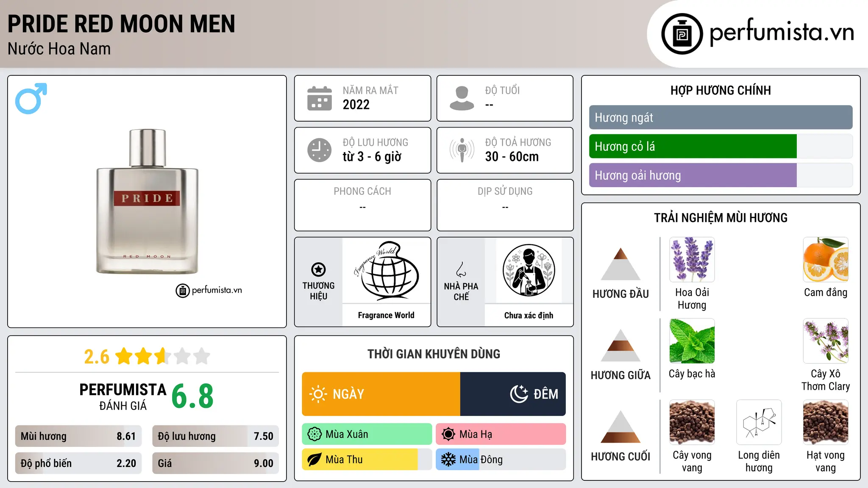Click the Trải Nghiệm Mùi Hương heading

721,218
